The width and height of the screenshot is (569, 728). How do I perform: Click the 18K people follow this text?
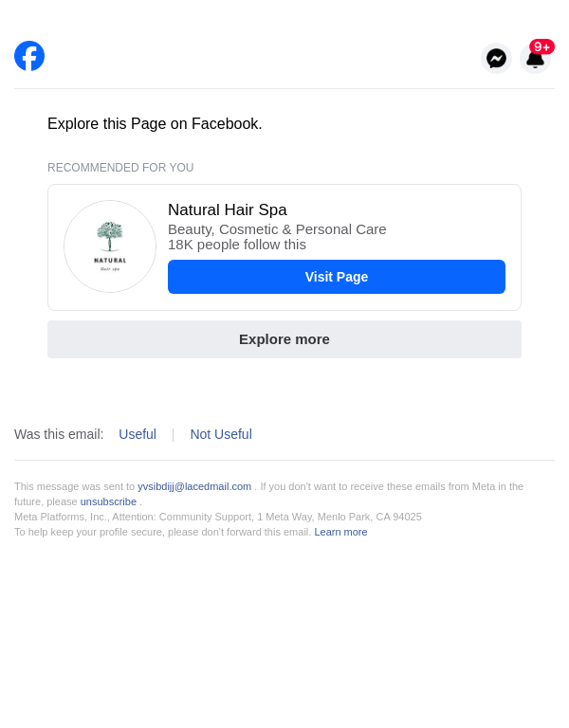coord(237,245)
